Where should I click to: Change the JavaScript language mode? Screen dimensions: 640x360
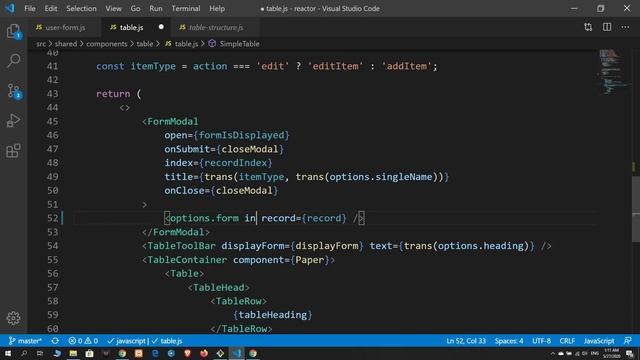(x=599, y=341)
